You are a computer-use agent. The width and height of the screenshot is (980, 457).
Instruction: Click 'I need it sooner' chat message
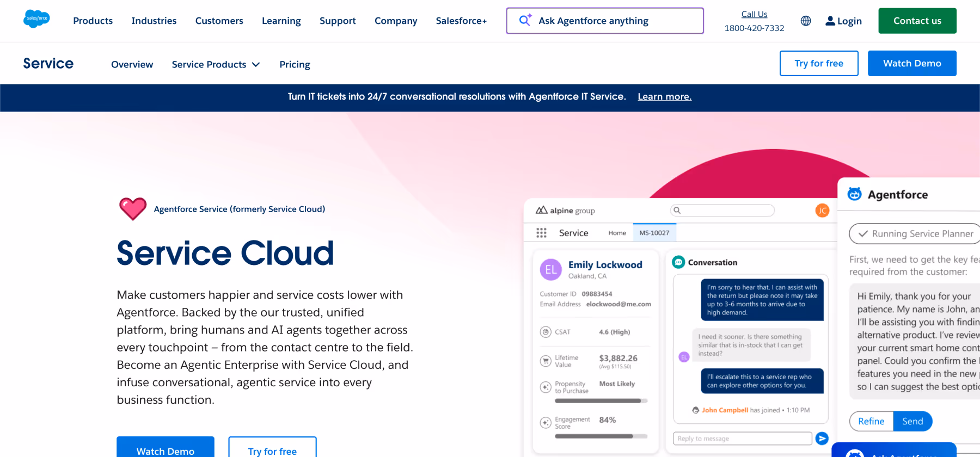click(751, 345)
